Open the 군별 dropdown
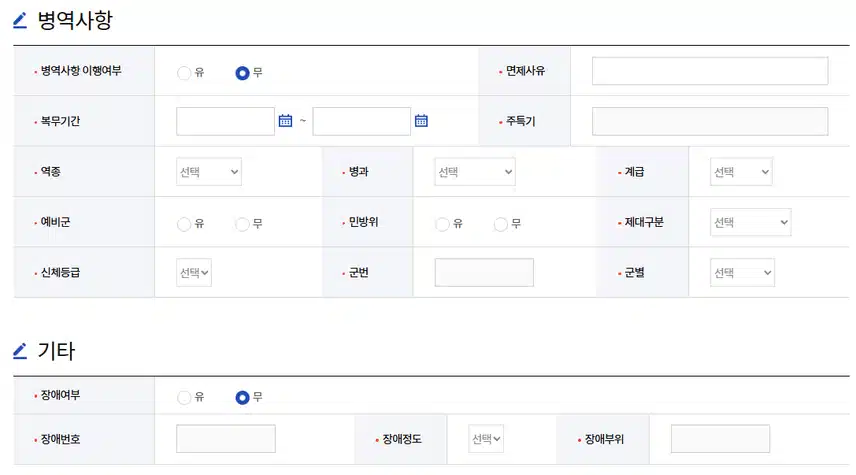Viewport: 856px width, 475px height. [x=742, y=272]
